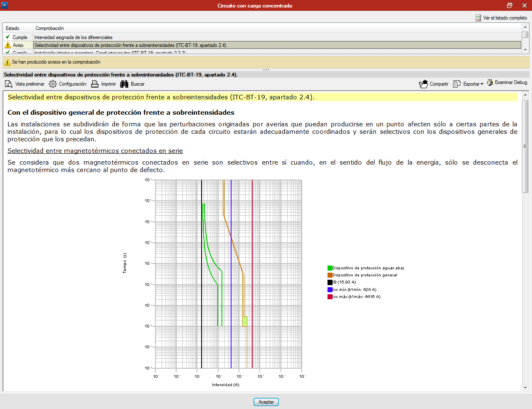
Task: Click the splitter dots handle below the banner
Action: pyautogui.click(x=266, y=70)
